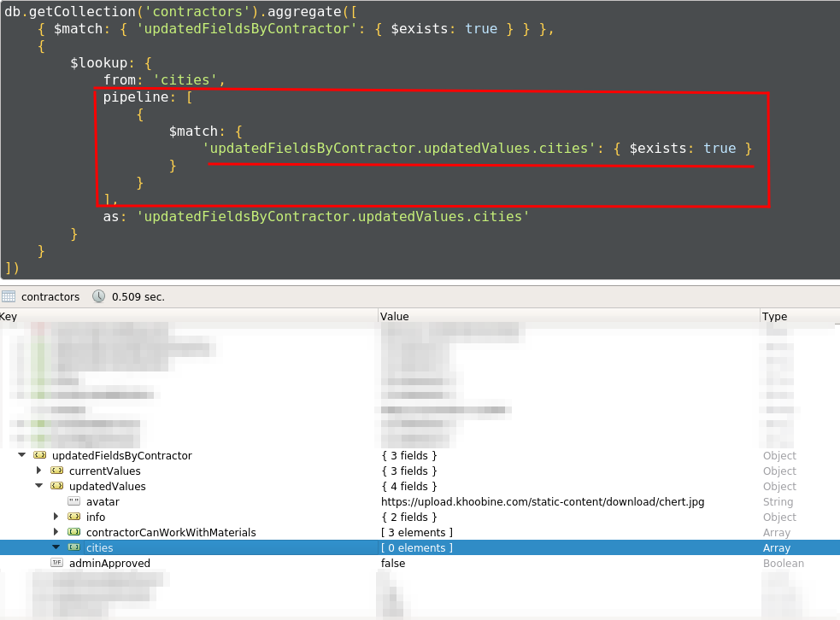Click the contractorCanWorkWithMaterials array icon
This screenshot has height=620, width=840.
pyautogui.click(x=74, y=533)
